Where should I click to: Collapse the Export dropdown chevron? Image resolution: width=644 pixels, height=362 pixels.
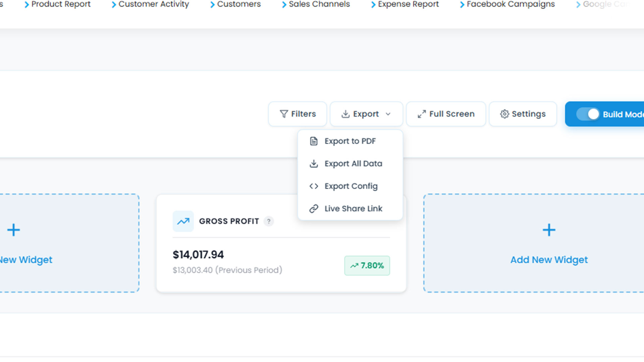(388, 114)
